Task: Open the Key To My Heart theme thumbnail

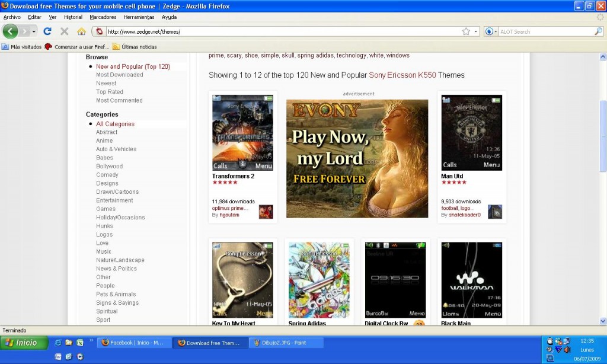Action: point(242,280)
